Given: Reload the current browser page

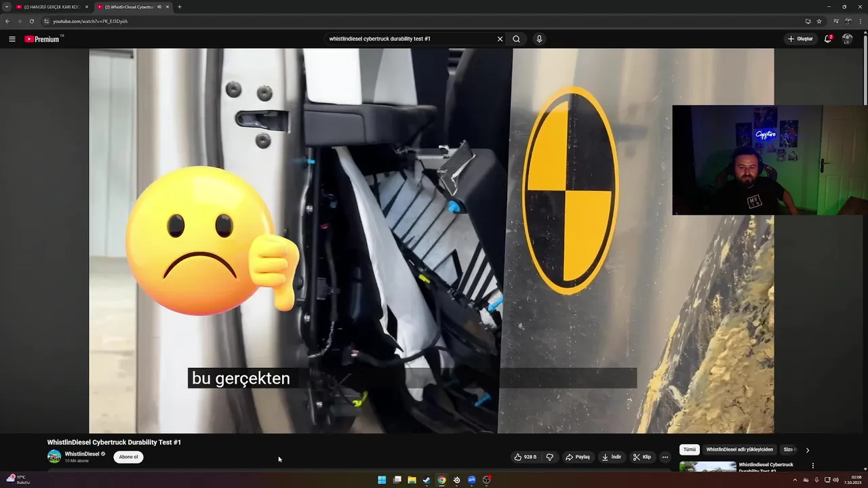Looking at the screenshot, I should 31,21.
